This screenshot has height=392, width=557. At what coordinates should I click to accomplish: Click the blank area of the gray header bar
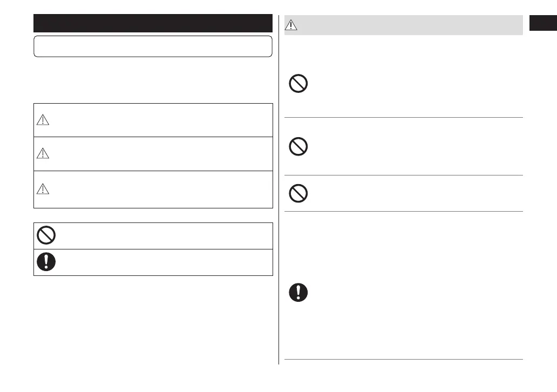coord(410,25)
